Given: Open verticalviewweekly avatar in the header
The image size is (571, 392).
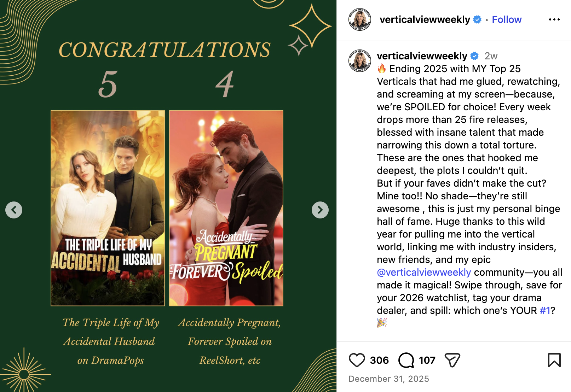Looking at the screenshot, I should (x=360, y=19).
